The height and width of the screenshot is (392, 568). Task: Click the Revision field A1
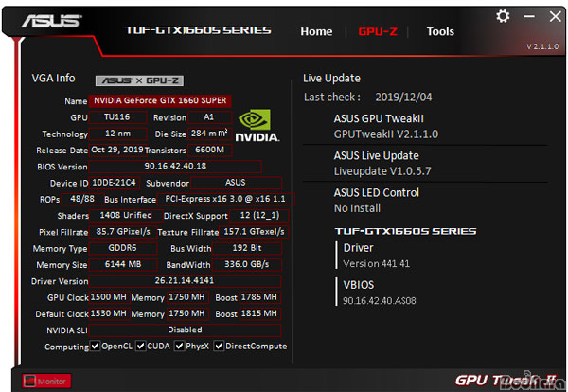point(210,117)
